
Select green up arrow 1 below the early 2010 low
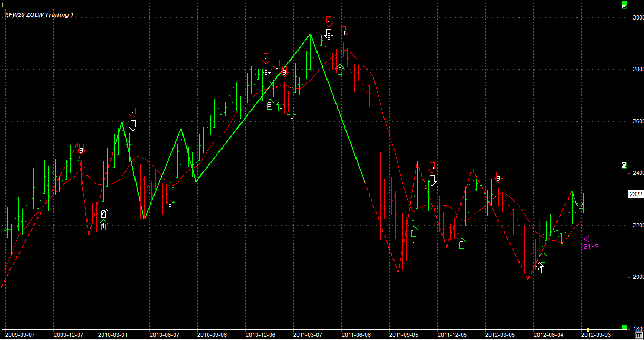104,226
